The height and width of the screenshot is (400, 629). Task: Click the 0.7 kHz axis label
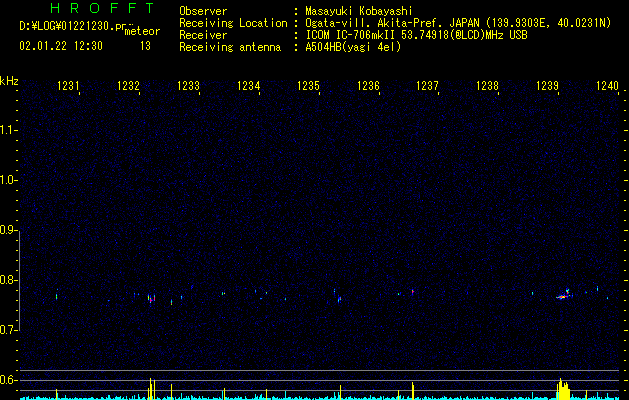click(8, 330)
